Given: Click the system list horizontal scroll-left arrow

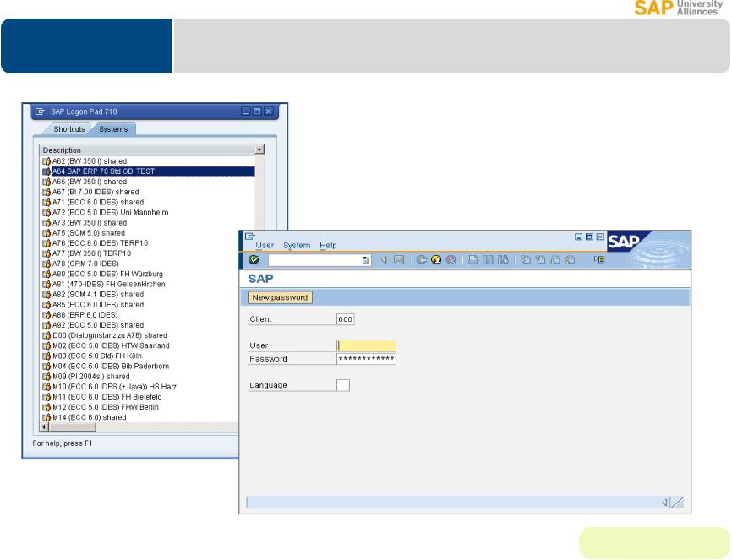Looking at the screenshot, I should (44, 427).
